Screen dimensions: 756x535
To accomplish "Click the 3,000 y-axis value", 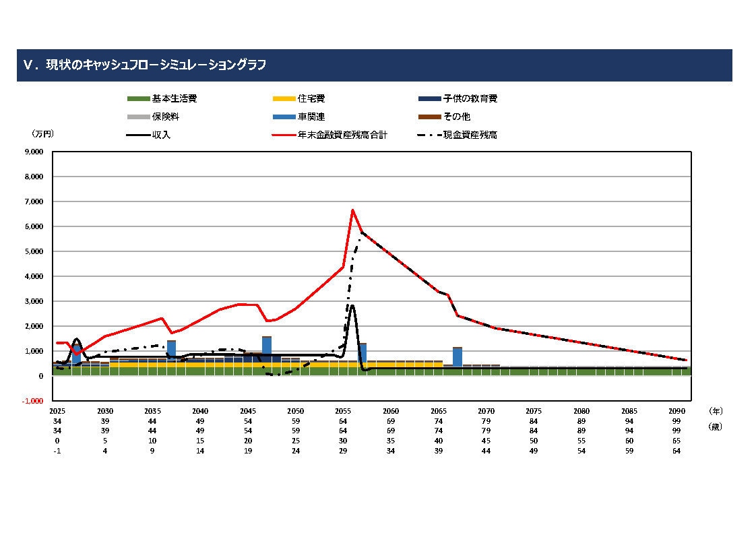I will 34,301.
